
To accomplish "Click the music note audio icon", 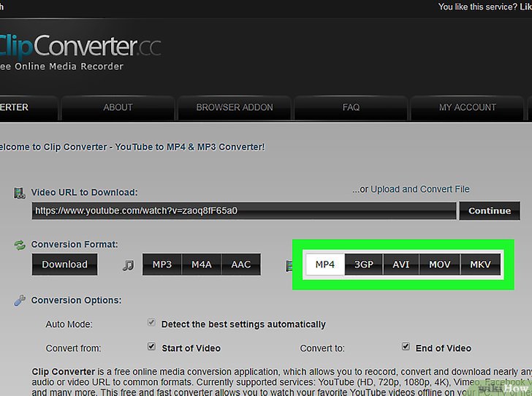I will 128,265.
